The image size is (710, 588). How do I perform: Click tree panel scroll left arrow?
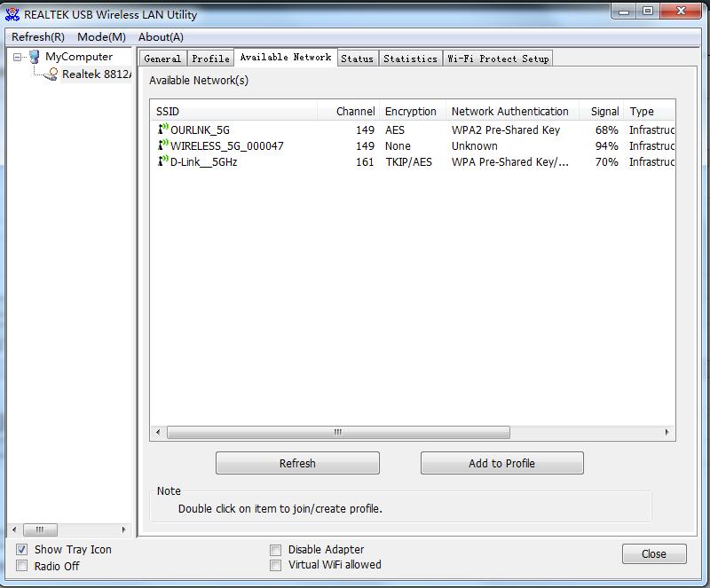click(x=14, y=529)
